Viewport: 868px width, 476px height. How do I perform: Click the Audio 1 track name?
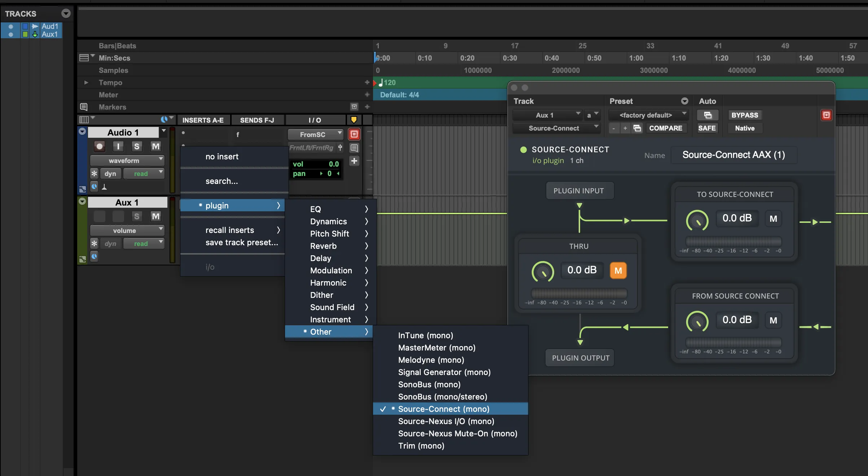tap(123, 132)
